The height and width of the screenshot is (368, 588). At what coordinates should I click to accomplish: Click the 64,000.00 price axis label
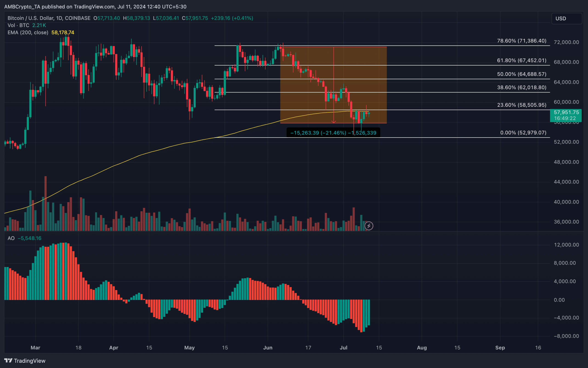pos(566,82)
